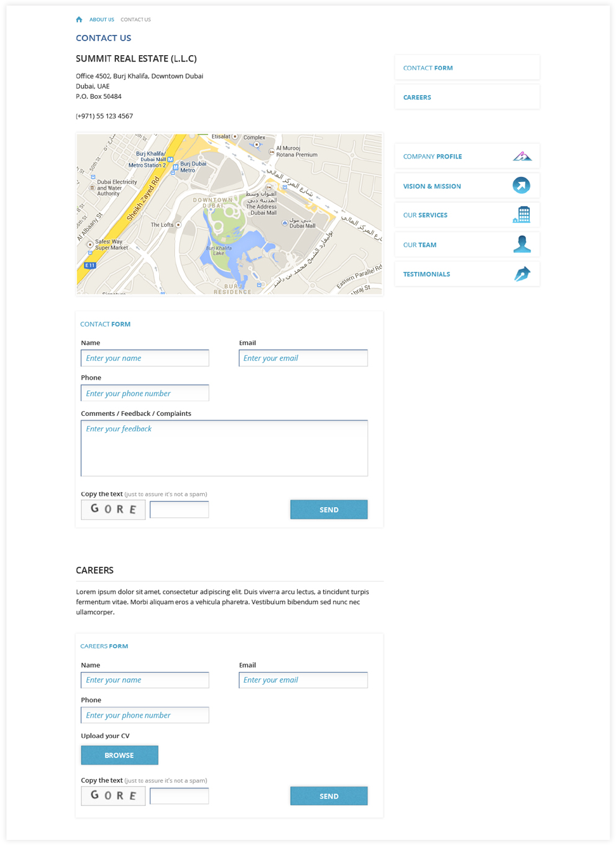This screenshot has height=845, width=616.
Task: Open the Our Services sidebar link
Action: point(467,215)
